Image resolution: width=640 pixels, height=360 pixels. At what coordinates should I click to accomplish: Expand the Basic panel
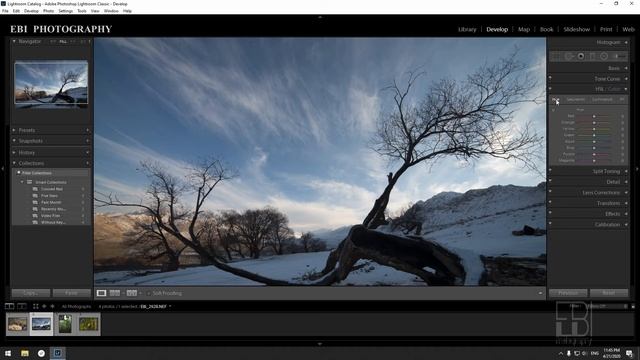(626, 68)
